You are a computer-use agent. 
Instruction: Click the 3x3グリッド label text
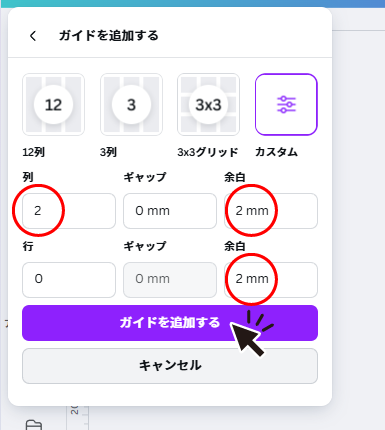click(208, 152)
